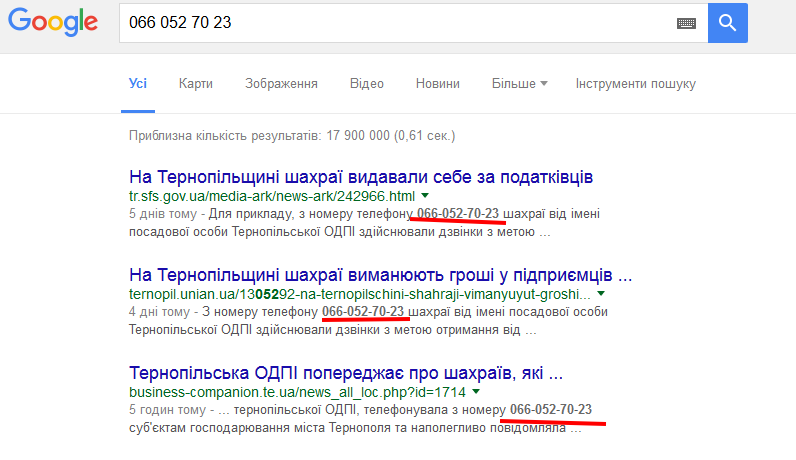Viewport: 796px width, 460px height.
Task: Click the '5 годин тому' snippet text
Action: (167, 410)
